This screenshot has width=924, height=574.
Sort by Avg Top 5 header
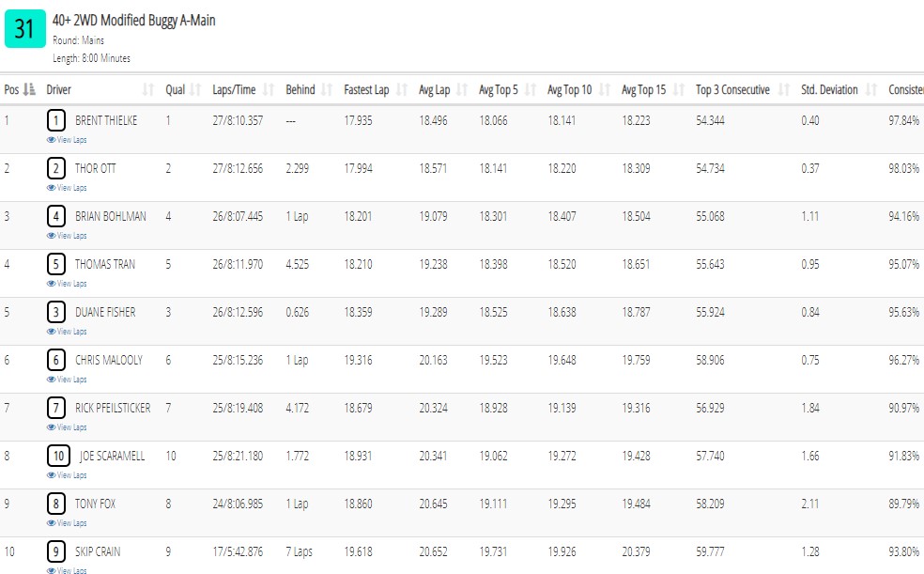(x=499, y=89)
